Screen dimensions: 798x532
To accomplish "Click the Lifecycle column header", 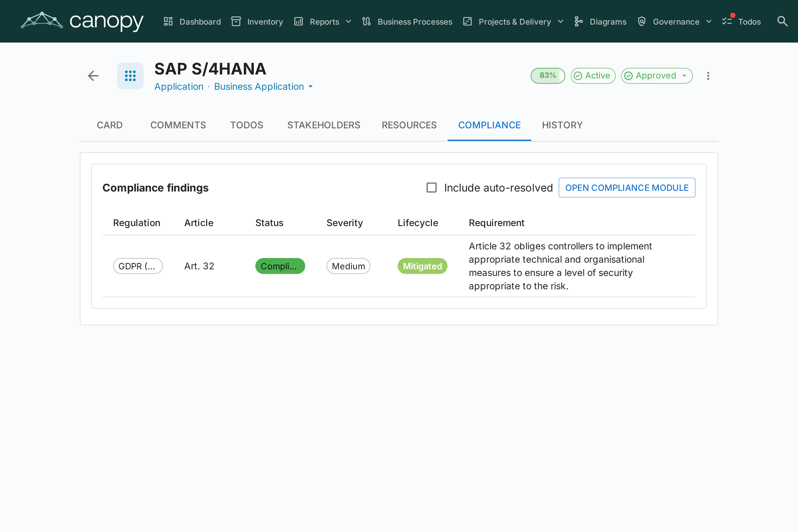I will tap(418, 223).
